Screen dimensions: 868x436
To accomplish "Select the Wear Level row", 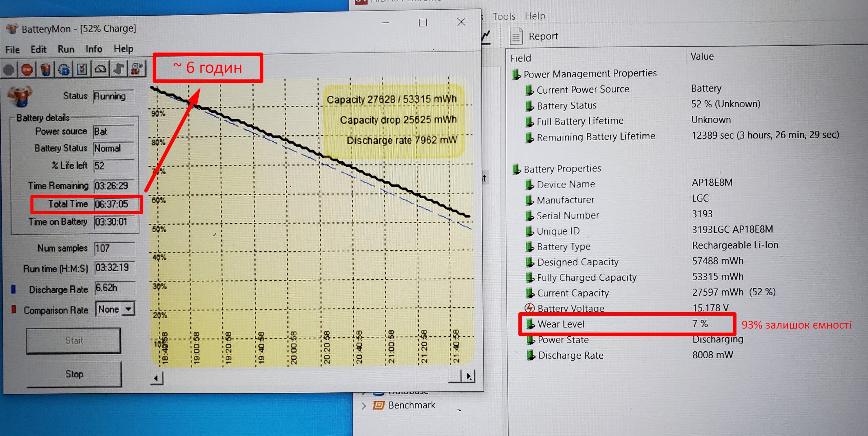I will (561, 324).
